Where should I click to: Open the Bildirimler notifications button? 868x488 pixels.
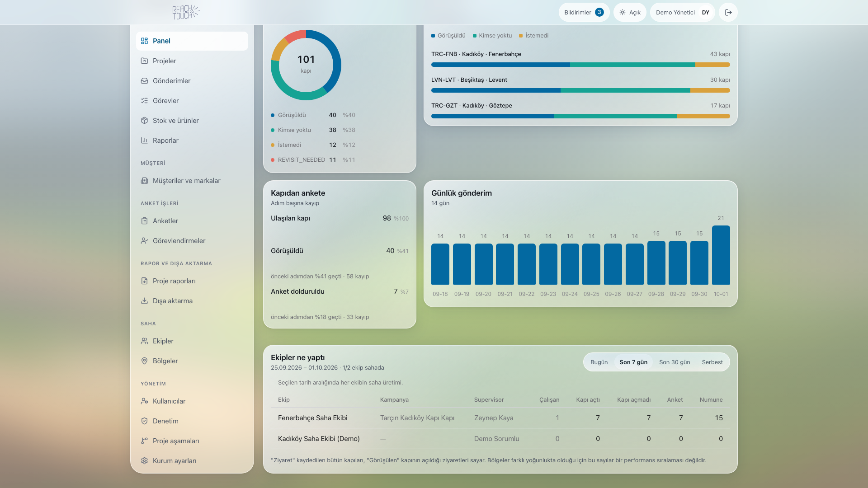click(584, 12)
